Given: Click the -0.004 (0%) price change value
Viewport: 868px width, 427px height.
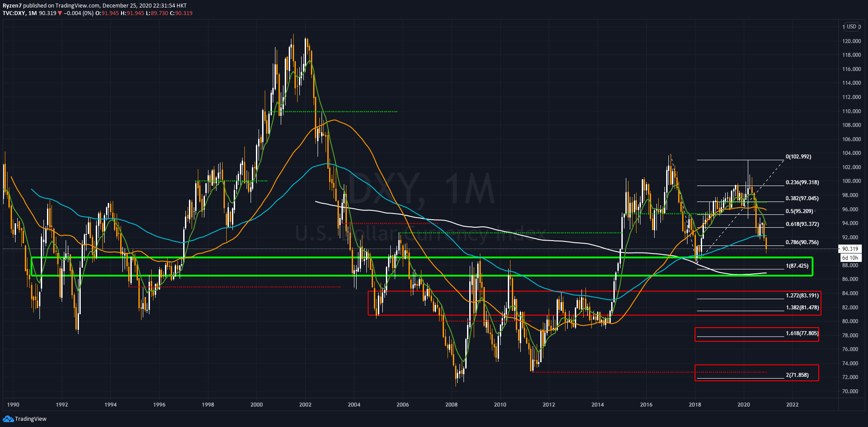Looking at the screenshot, I should tap(79, 13).
